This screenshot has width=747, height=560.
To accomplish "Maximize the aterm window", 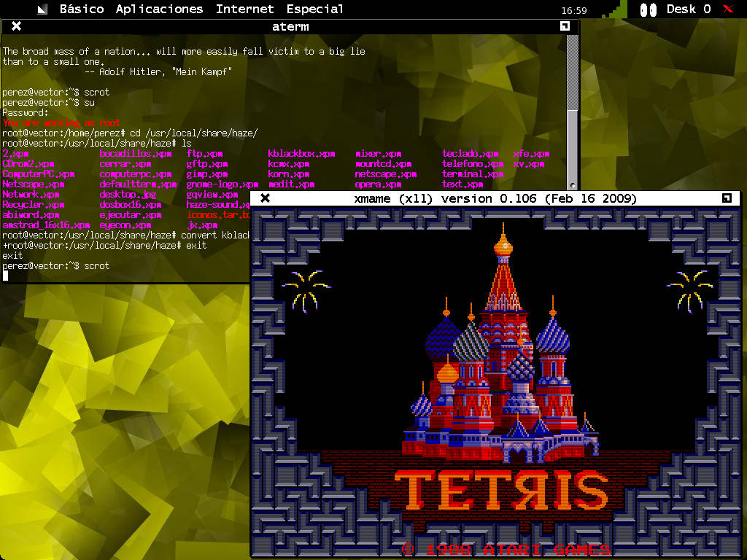I will [x=565, y=26].
